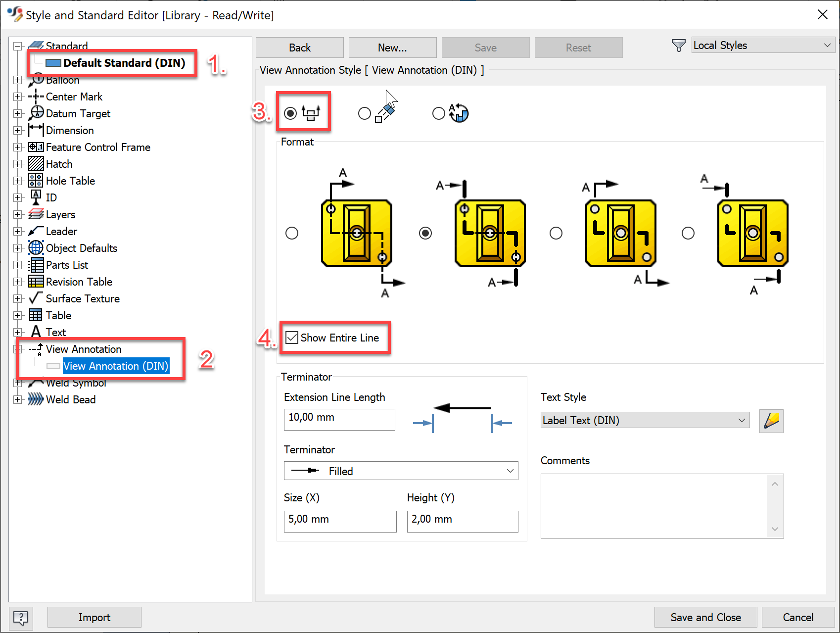
Task: Select the fourth Format radio button
Action: [x=688, y=233]
